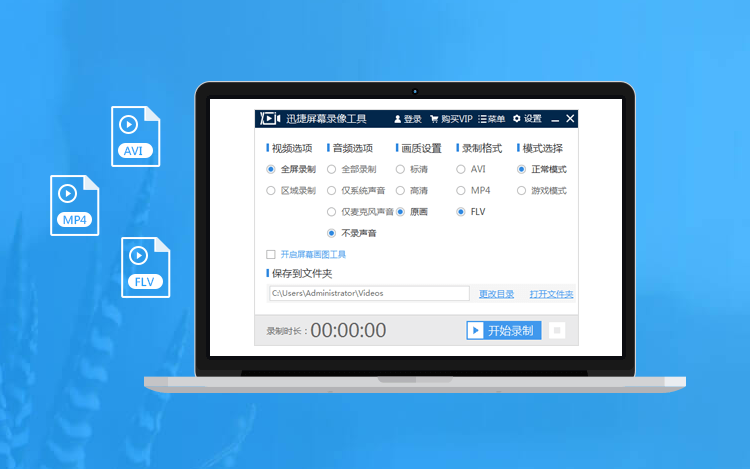
Task: Click the FLV file icon
Action: point(145,267)
